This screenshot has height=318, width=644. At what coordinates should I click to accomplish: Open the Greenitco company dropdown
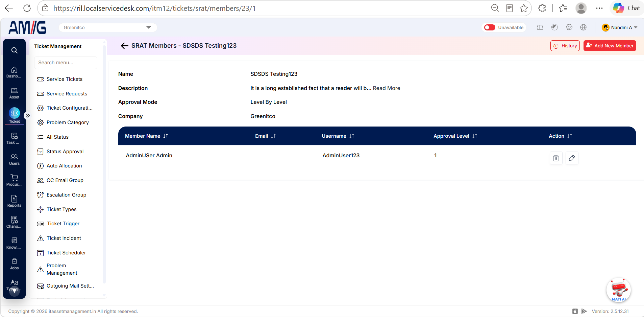[x=108, y=27]
